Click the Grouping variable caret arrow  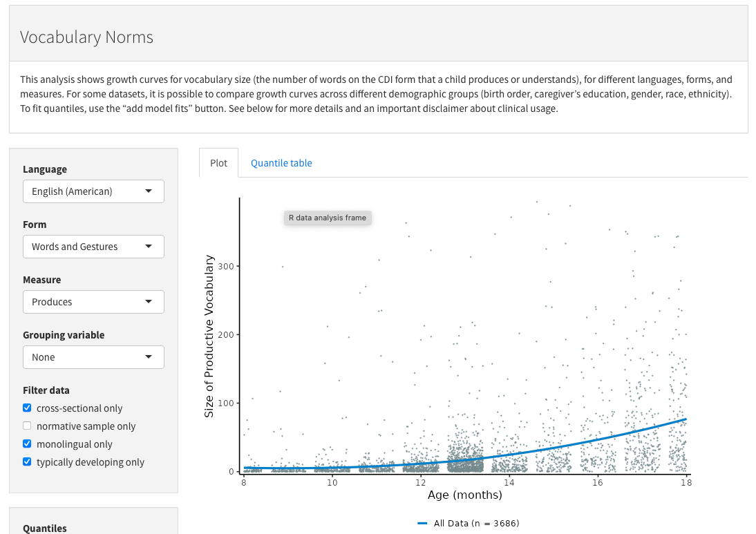149,357
